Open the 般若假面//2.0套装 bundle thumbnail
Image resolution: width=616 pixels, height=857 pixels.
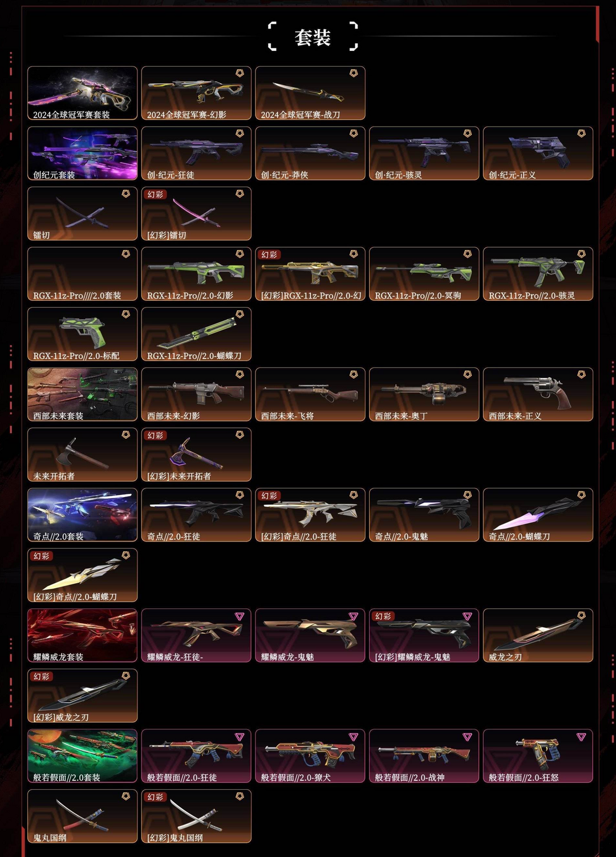click(x=83, y=756)
